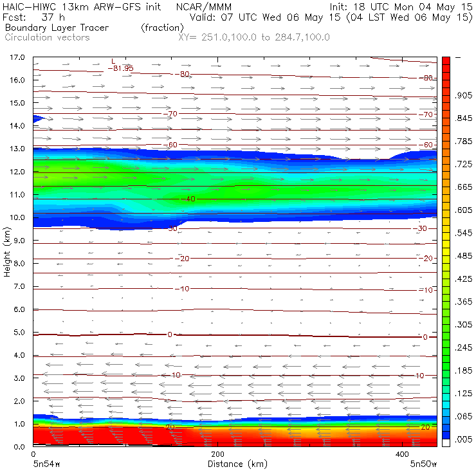
Task: Click the '.365' colorbar value label
Action: (463, 302)
